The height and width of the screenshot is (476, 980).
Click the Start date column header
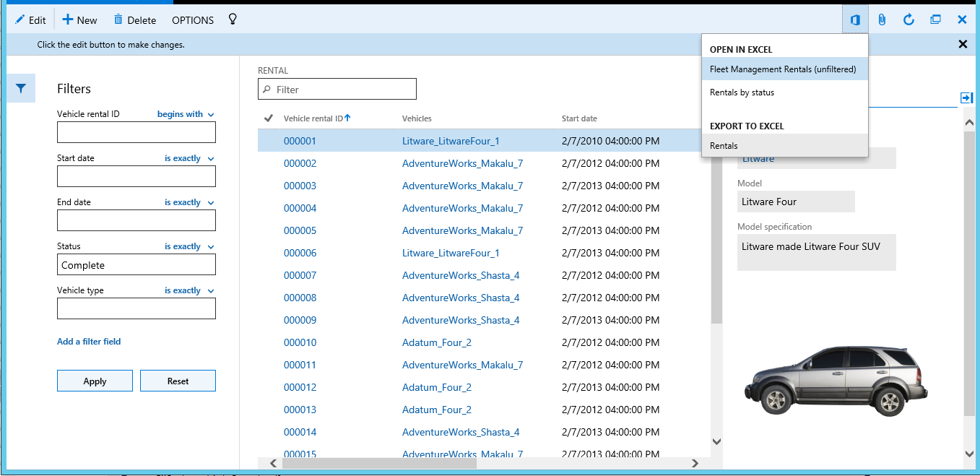(579, 118)
